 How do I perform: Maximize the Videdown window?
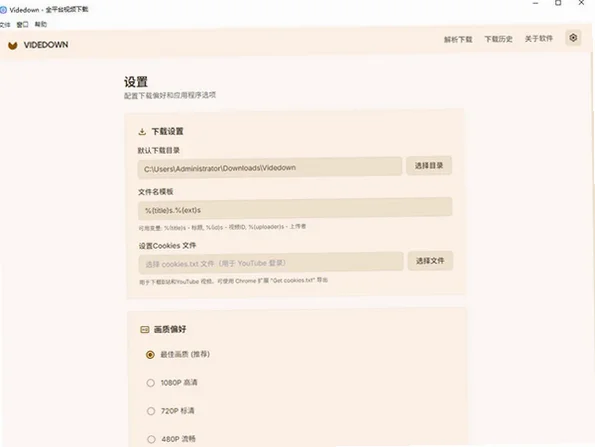click(558, 3)
